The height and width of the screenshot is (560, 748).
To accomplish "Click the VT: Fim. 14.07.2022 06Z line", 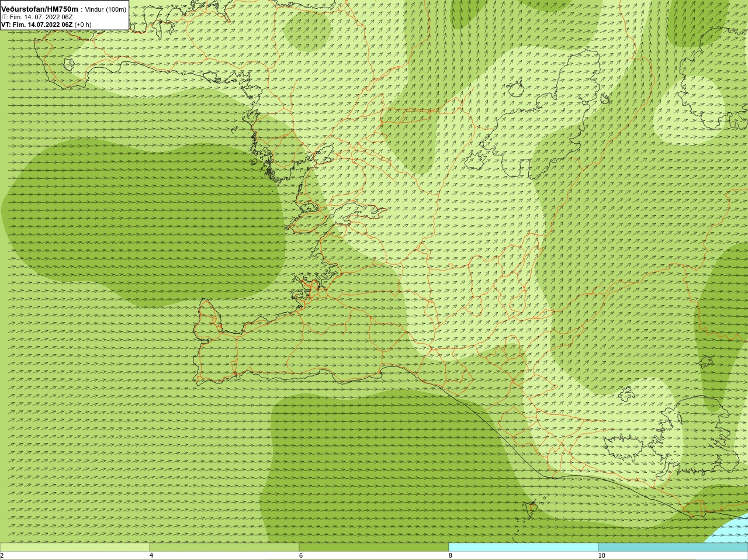I will (46, 25).
